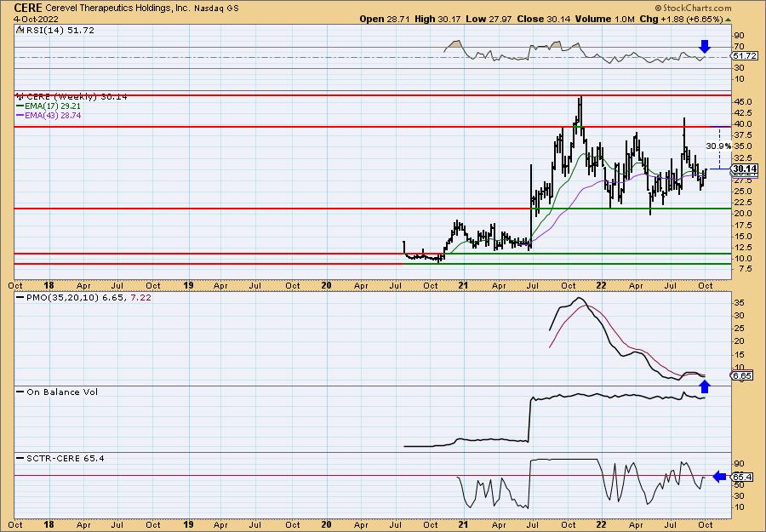
Task: Select the Open 28.71 value
Action: pyautogui.click(x=386, y=19)
